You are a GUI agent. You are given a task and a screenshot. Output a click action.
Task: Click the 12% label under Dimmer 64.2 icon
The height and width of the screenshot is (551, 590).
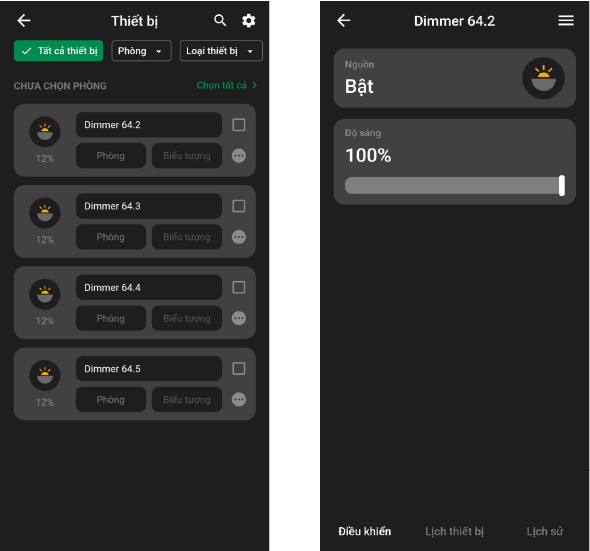point(45,158)
